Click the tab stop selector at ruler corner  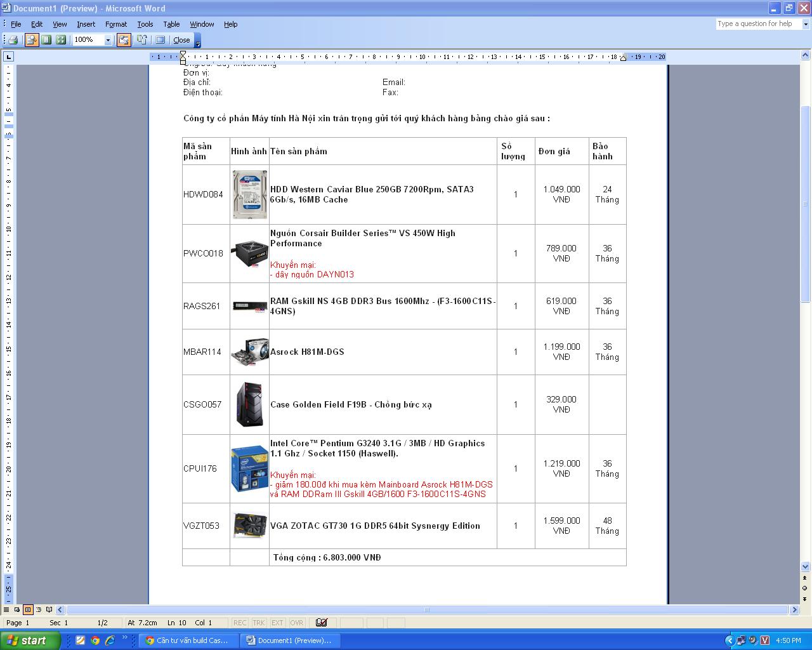tap(8, 57)
